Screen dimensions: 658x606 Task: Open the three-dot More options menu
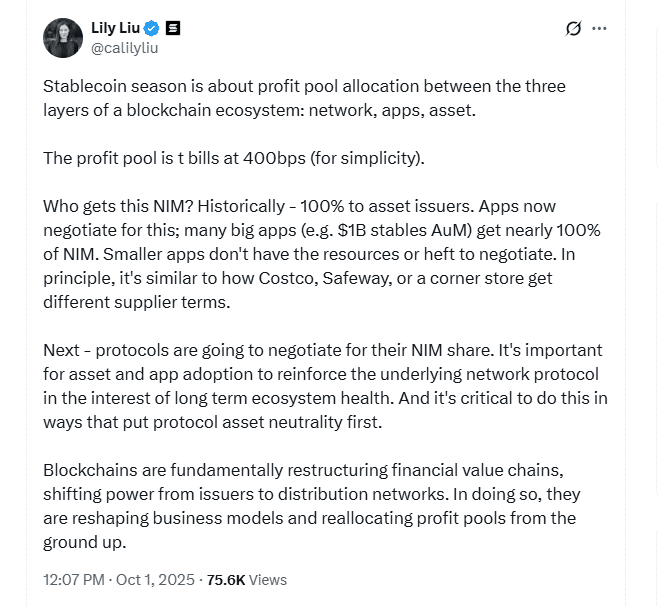click(600, 28)
